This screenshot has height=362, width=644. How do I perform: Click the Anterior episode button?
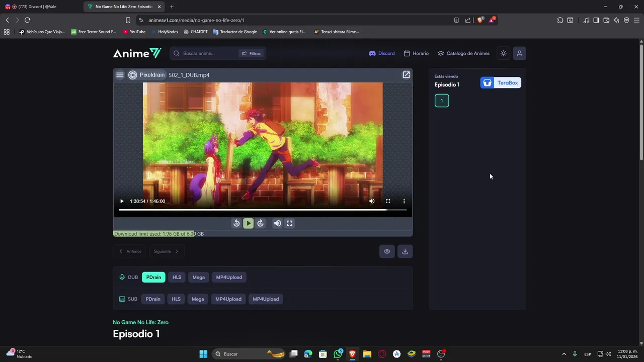130,251
